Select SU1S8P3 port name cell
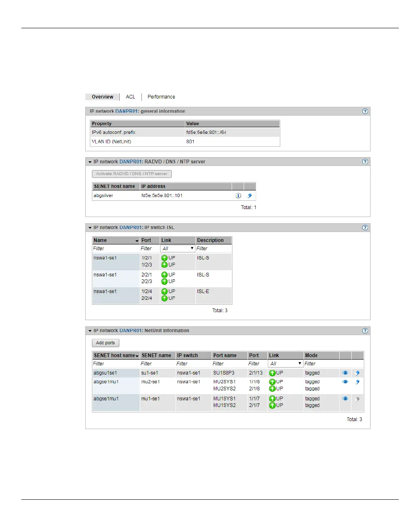The width and height of the screenshot is (420, 523). point(224,373)
